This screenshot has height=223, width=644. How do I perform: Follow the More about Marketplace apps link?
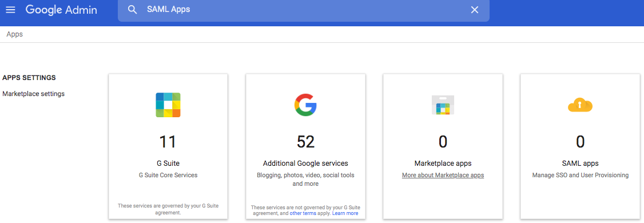click(x=443, y=176)
